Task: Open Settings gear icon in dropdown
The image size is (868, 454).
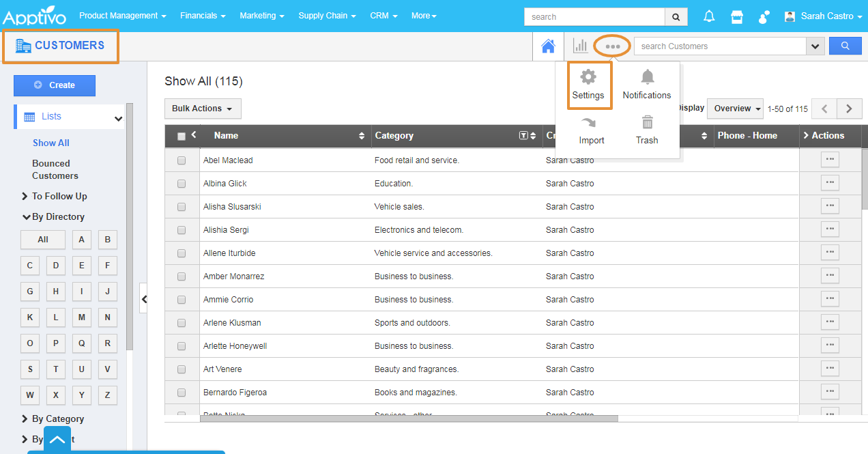Action: coord(588,77)
